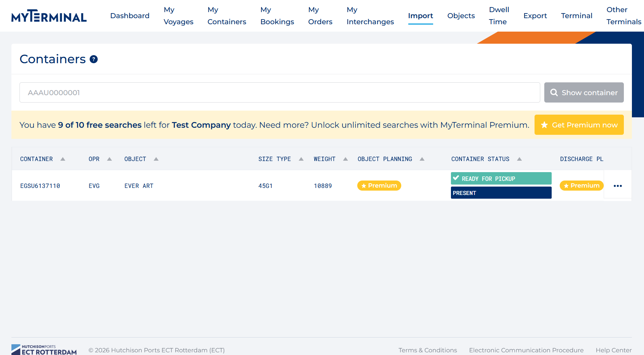Click the Premium badge under Object Planning

point(379,186)
